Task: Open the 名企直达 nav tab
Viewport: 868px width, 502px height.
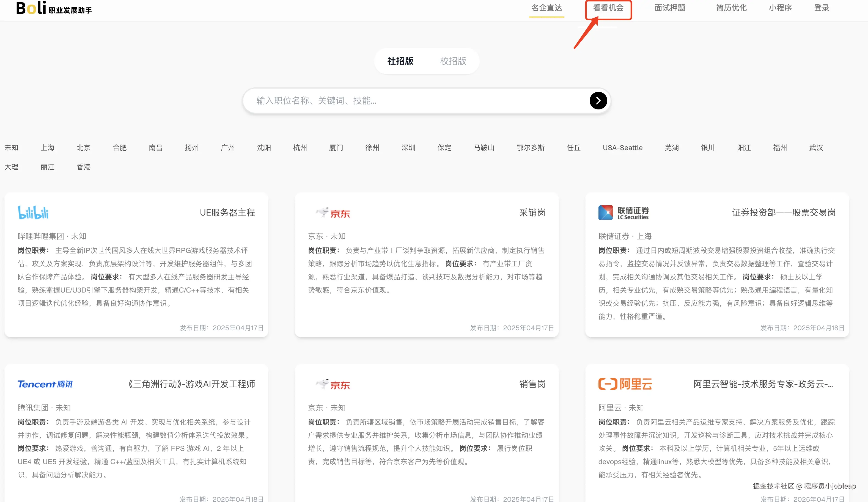Action: click(x=546, y=8)
